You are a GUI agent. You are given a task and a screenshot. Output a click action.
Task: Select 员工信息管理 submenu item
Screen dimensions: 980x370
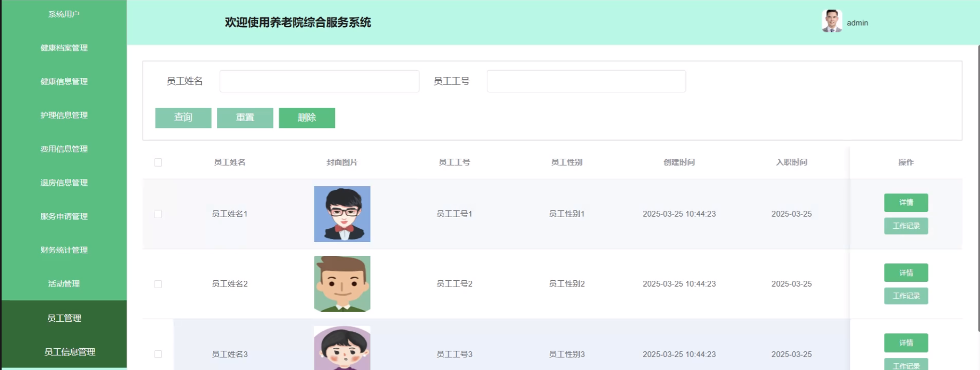click(x=70, y=351)
